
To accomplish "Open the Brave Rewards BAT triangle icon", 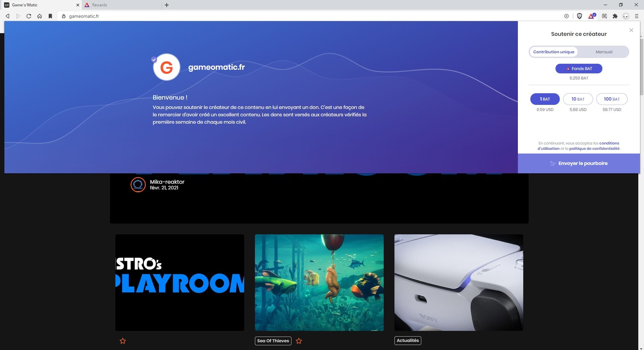I will click(591, 16).
